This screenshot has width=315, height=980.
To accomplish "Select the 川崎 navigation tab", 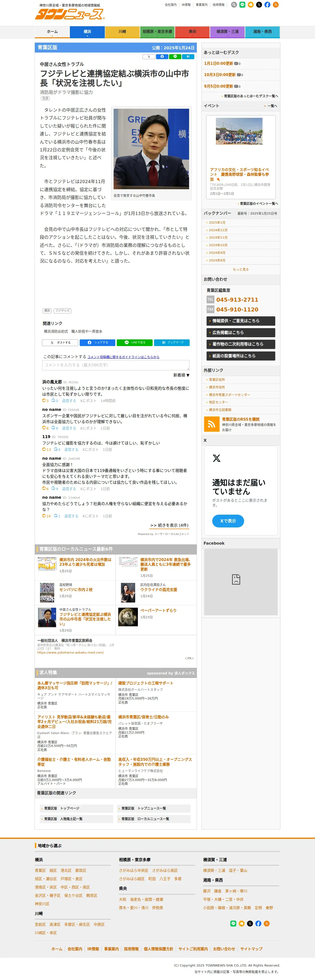I will pos(122,32).
